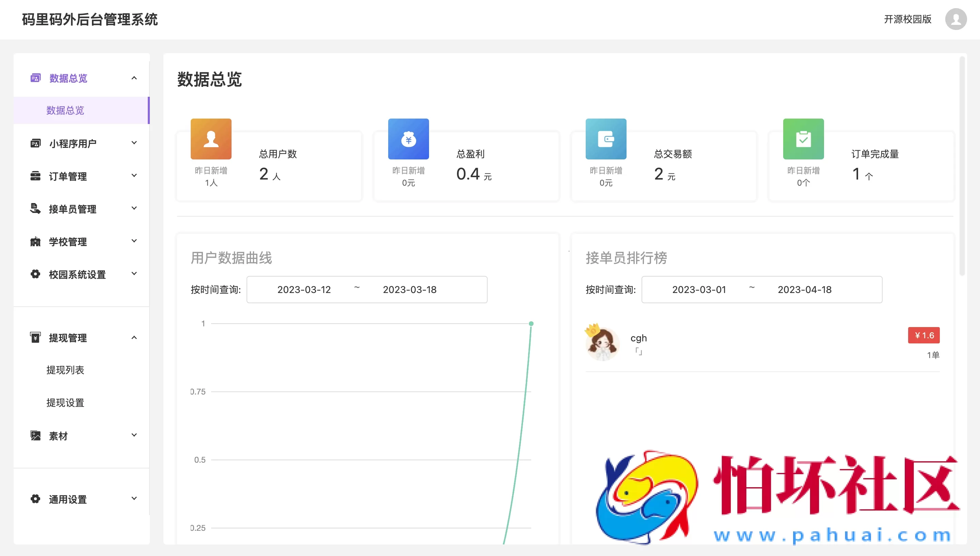Click the green clipboard order completion icon
The height and width of the screenshot is (556, 980).
(803, 139)
